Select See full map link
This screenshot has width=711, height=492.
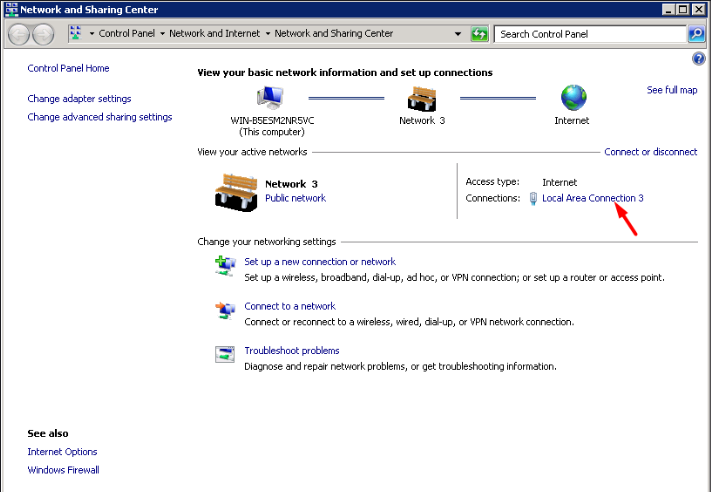(x=672, y=90)
